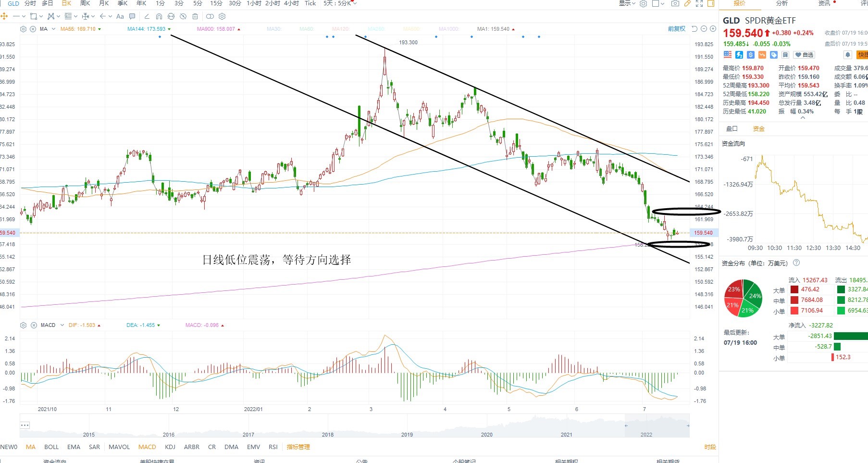Click the US flag market icon
This screenshot has height=463, width=868.
(728, 55)
